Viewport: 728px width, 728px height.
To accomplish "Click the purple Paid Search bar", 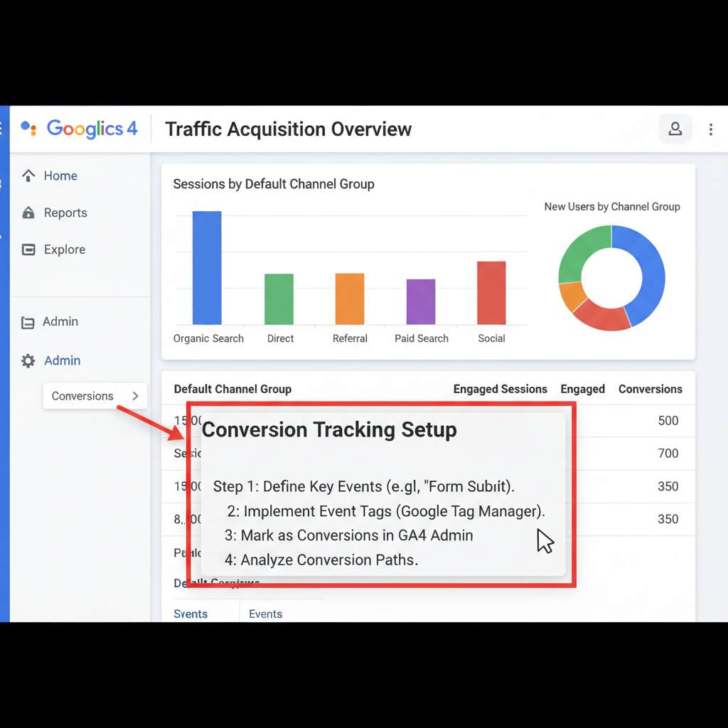I will 421,301.
